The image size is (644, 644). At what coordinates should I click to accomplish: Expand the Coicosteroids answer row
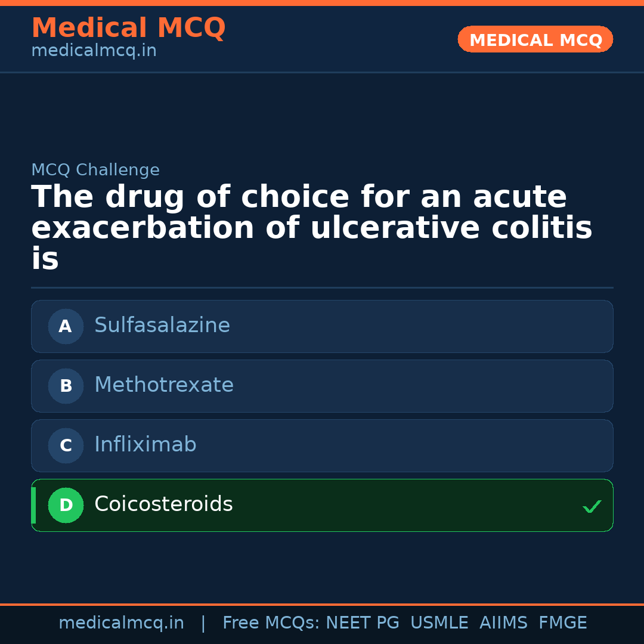click(322, 505)
